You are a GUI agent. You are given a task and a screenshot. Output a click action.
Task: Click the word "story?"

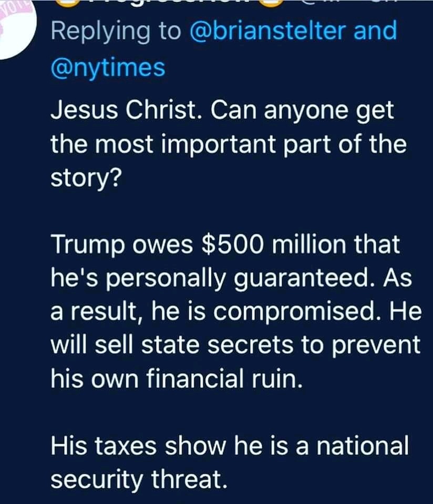tap(86, 179)
